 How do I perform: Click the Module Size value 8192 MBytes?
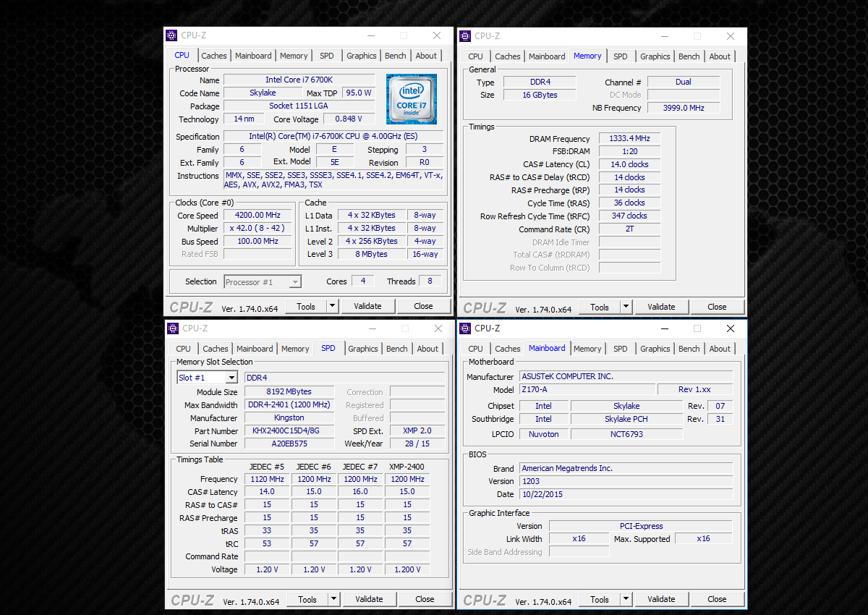pyautogui.click(x=289, y=391)
